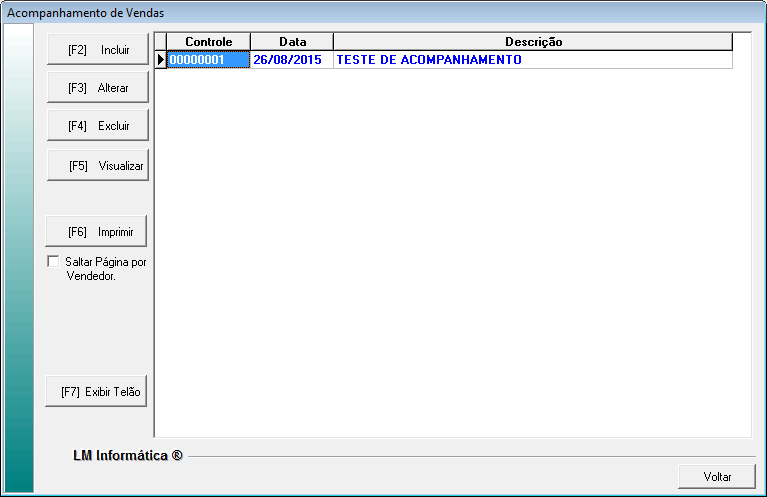
Task: Select the control number cell 00000001
Action: click(x=208, y=60)
